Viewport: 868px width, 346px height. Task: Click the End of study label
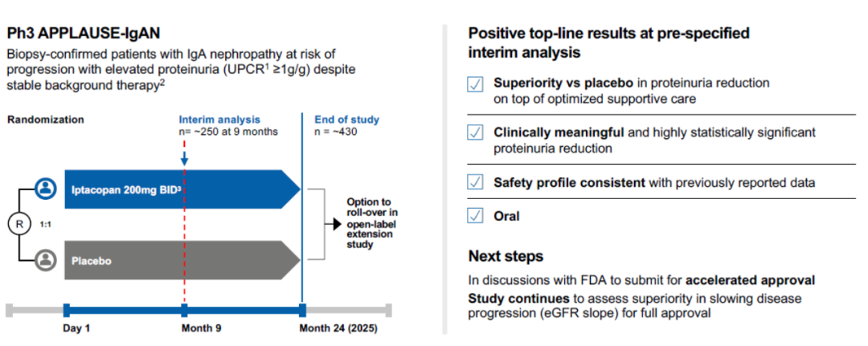click(347, 120)
